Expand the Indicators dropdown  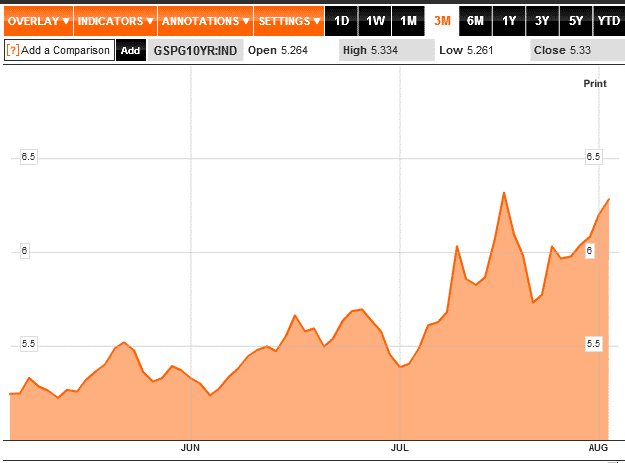click(x=115, y=20)
